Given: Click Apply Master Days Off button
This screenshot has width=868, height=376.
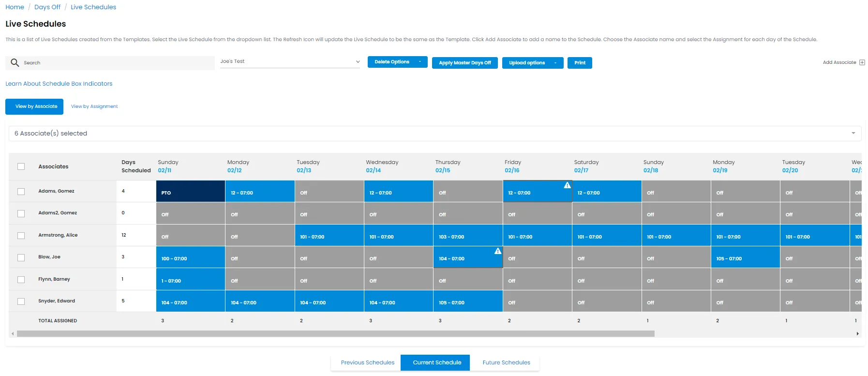Looking at the screenshot, I should pyautogui.click(x=465, y=63).
